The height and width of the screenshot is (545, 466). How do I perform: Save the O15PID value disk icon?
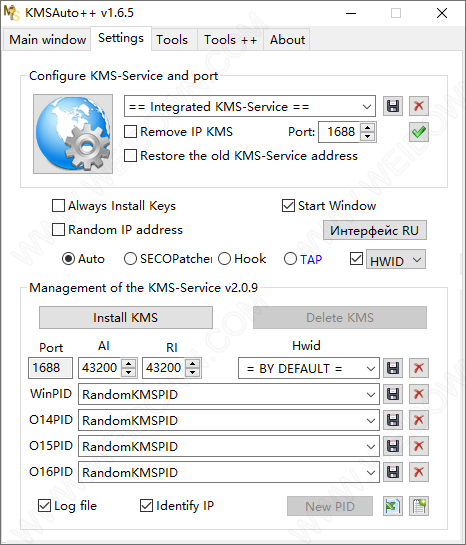pos(393,446)
